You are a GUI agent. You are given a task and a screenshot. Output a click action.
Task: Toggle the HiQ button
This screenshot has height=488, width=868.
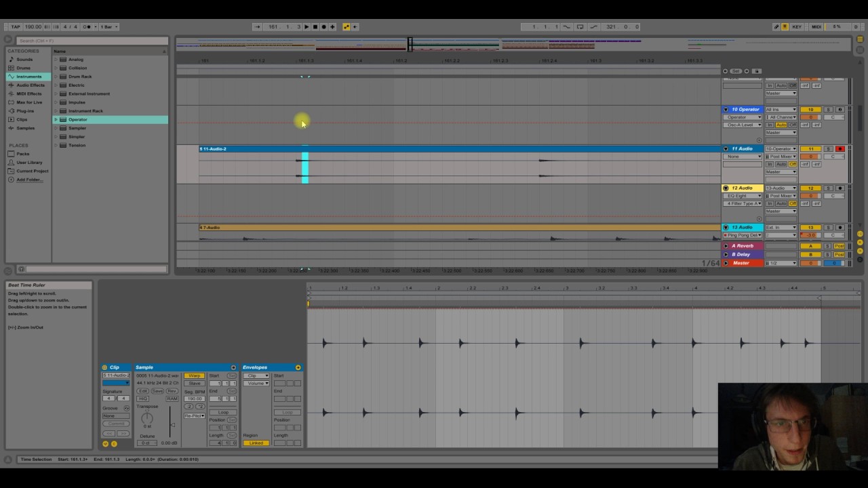(x=142, y=399)
